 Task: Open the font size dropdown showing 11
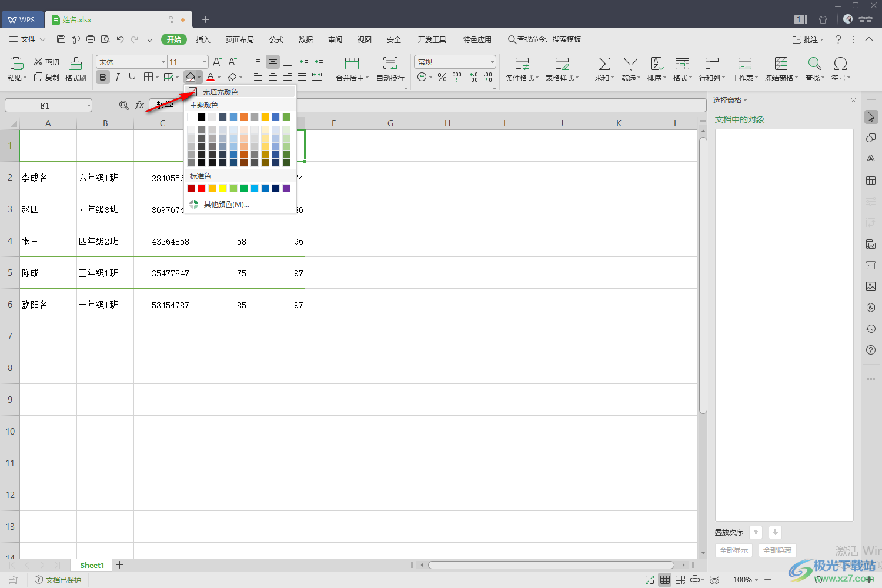coord(205,62)
